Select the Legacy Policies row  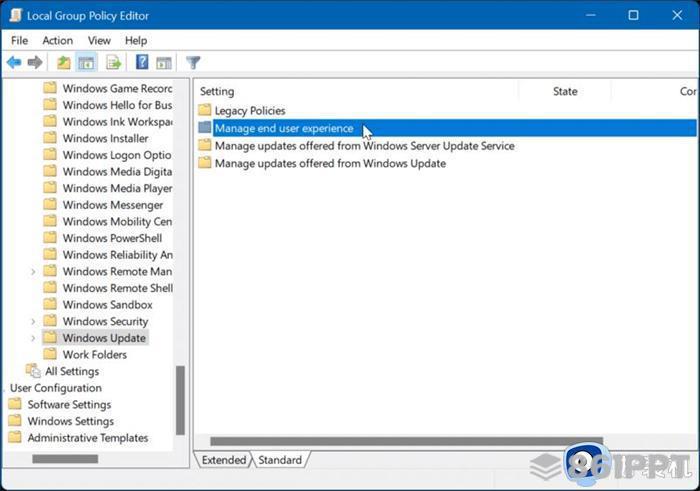tap(446, 110)
